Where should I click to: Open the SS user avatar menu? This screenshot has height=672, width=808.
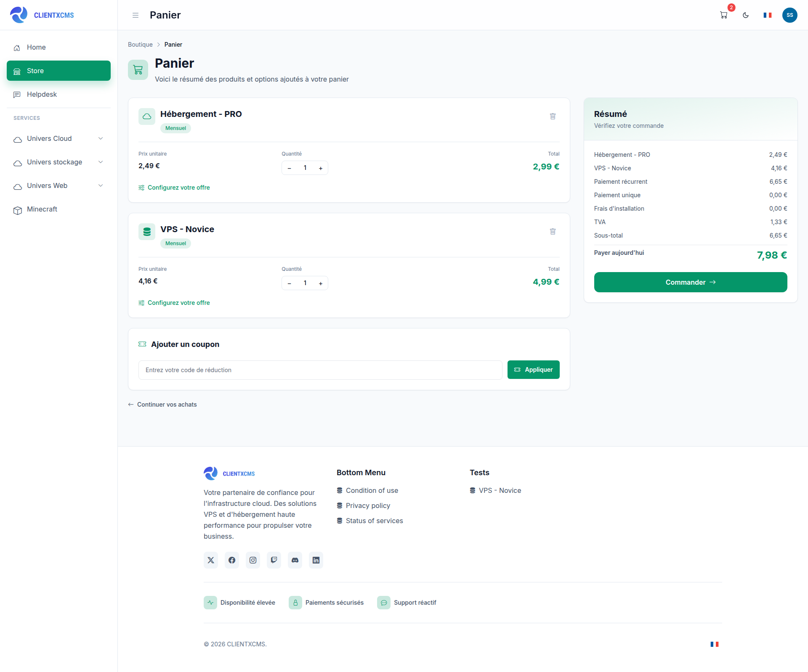789,15
